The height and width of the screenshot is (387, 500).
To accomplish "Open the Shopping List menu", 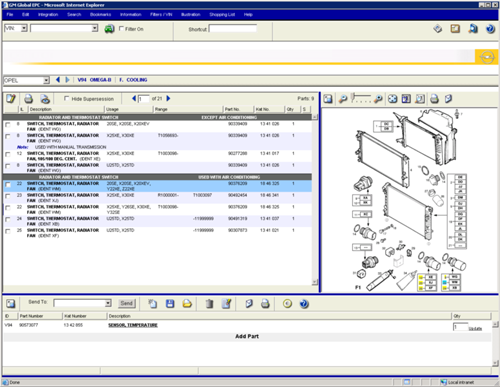I will (222, 15).
